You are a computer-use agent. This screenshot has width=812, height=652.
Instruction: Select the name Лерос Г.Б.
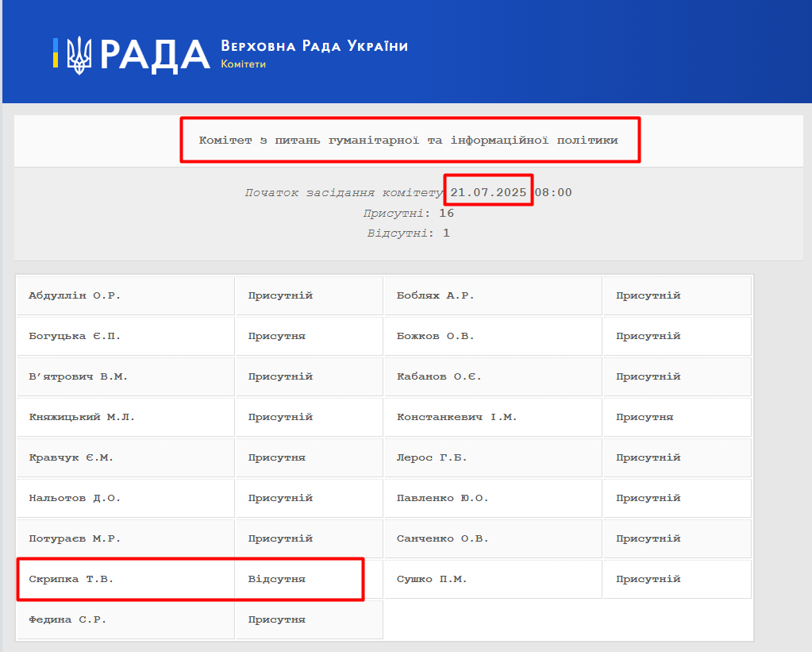(x=432, y=457)
